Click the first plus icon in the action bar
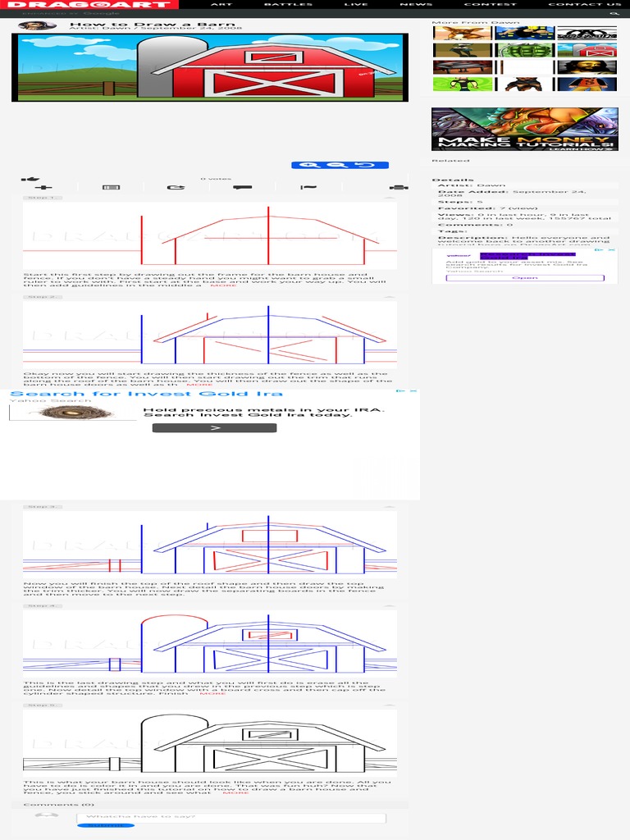630x840 pixels. click(x=43, y=188)
